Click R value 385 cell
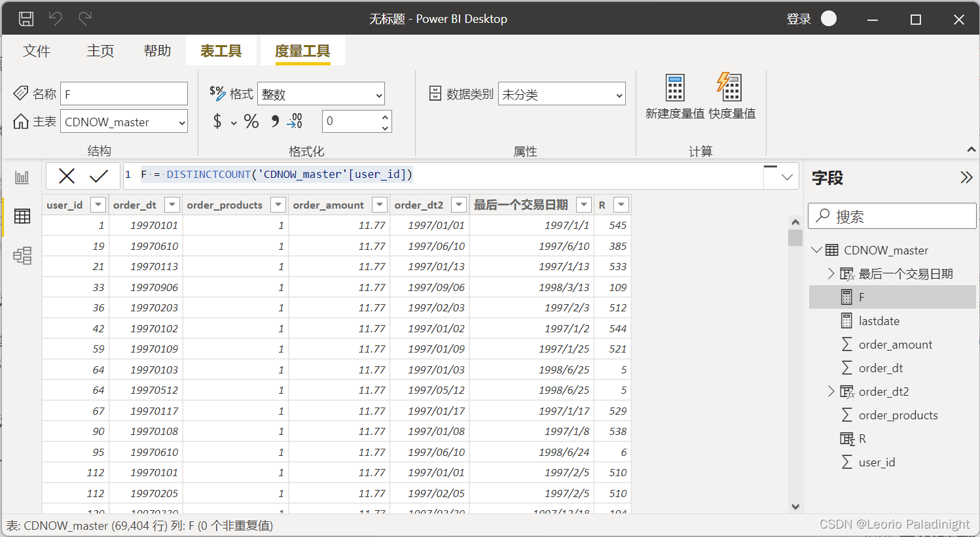Screen dimensions: 980x537 [613, 246]
